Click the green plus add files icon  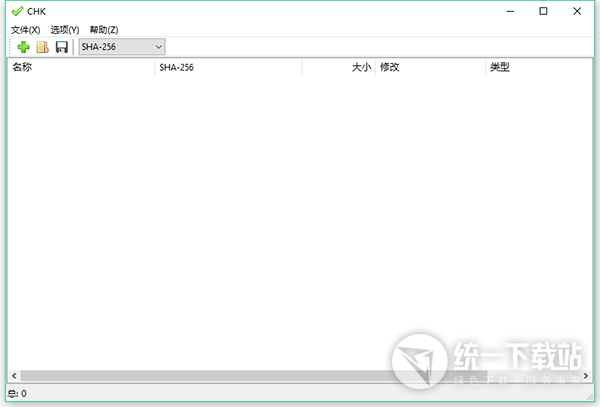(x=23, y=47)
